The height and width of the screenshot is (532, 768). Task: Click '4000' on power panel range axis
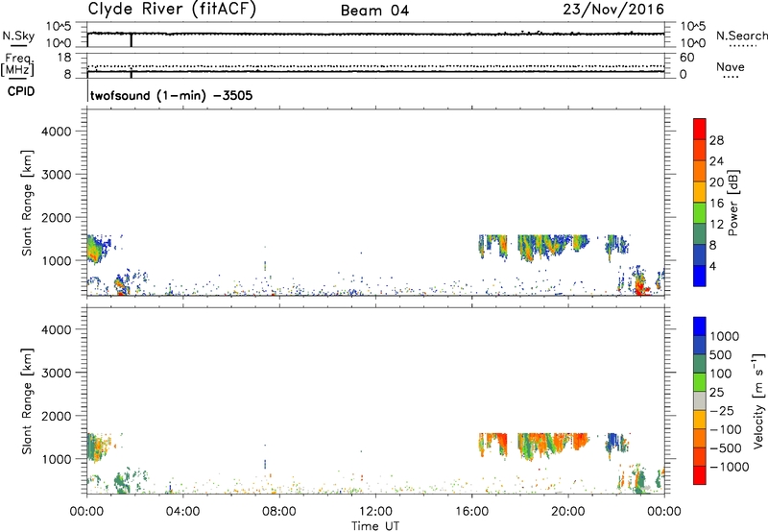pos(57,132)
